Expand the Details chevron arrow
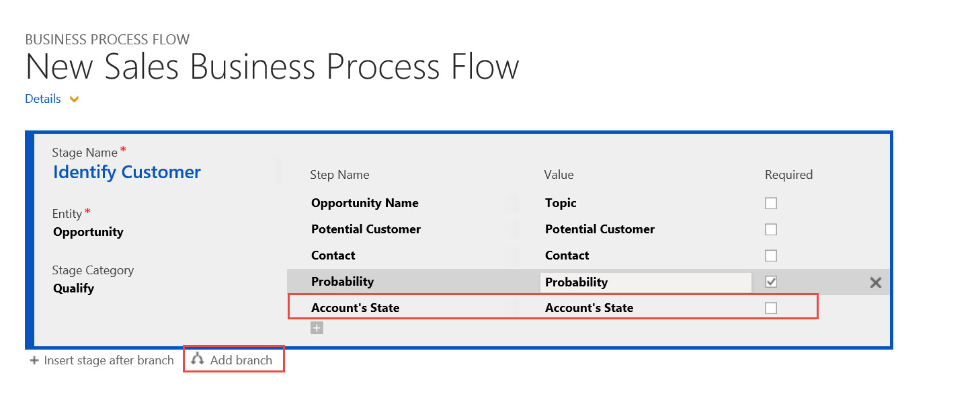Image resolution: width=980 pixels, height=396 pixels. click(75, 100)
